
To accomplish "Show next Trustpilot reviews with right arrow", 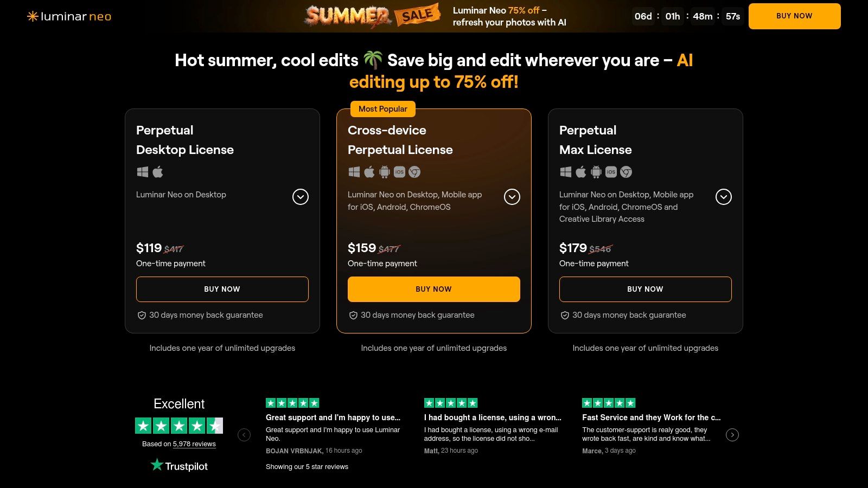I will click(x=732, y=435).
